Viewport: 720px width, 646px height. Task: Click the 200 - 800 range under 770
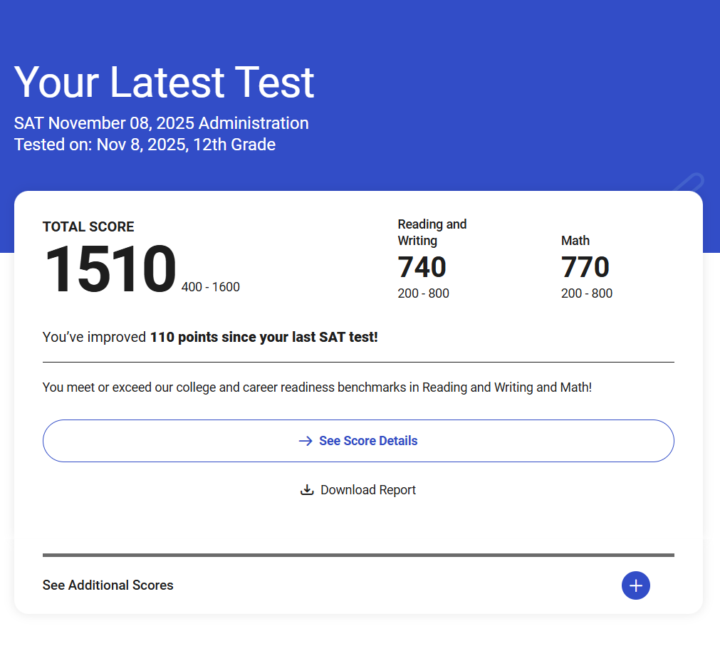coord(586,293)
